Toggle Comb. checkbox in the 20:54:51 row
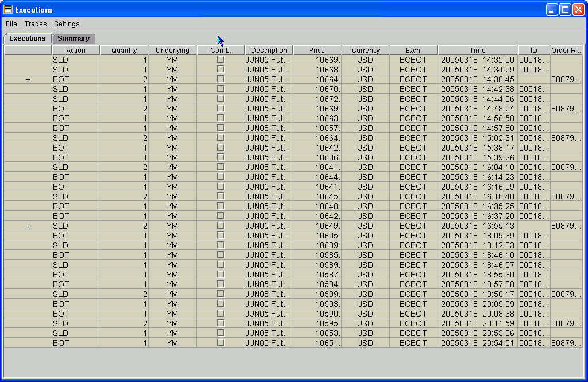Viewport: 588px width, 382px height. [x=220, y=342]
